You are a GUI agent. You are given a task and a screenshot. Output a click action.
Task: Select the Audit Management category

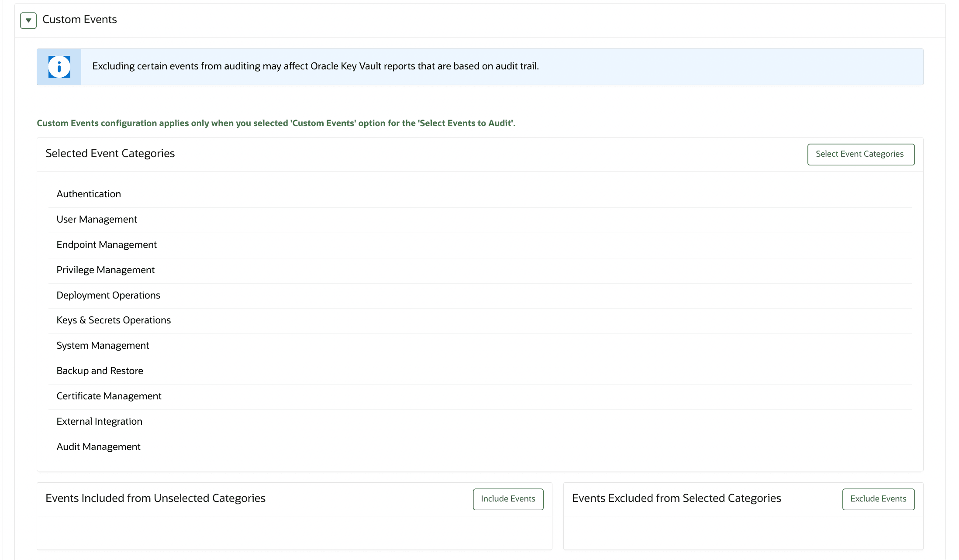click(98, 447)
